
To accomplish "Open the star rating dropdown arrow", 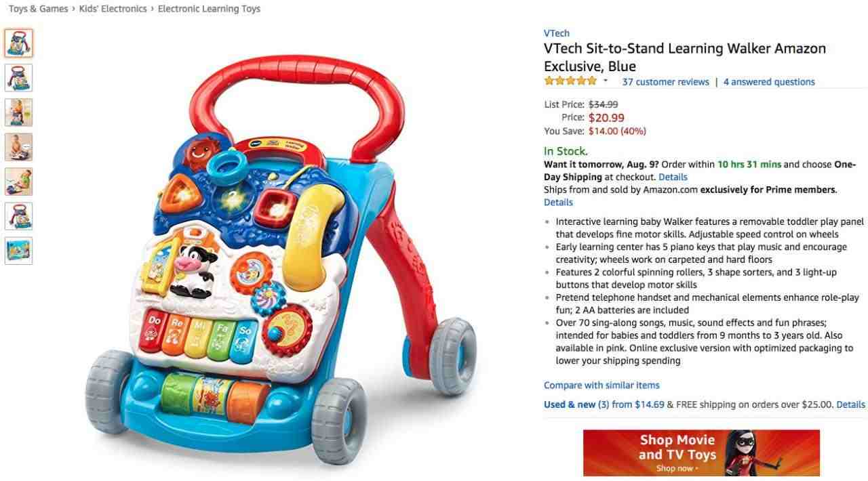I will click(x=606, y=81).
